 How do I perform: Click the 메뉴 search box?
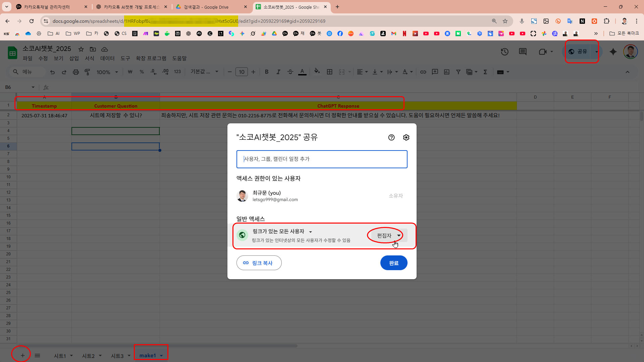click(28, 72)
